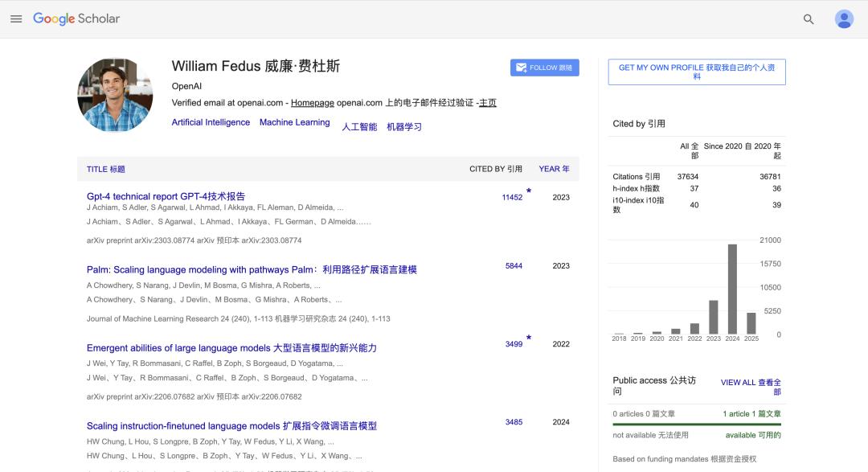Open 1 article available link
The height and width of the screenshot is (472, 868).
pos(751,414)
